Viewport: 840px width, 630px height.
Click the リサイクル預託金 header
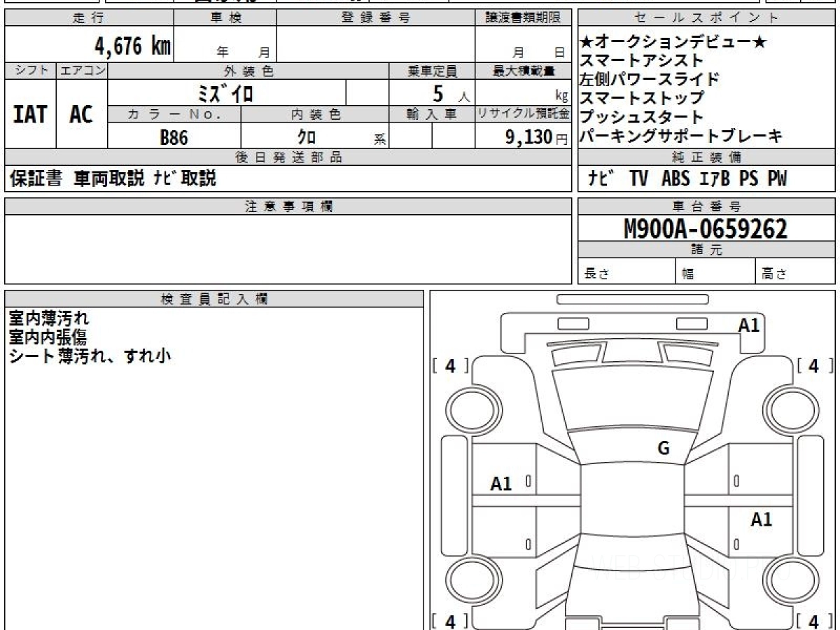[523, 114]
